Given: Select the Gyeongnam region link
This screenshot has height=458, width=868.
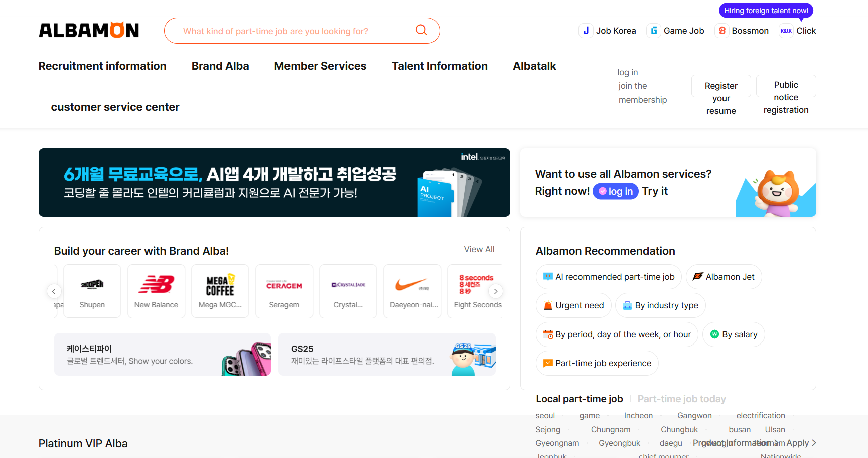Looking at the screenshot, I should coord(557,443).
